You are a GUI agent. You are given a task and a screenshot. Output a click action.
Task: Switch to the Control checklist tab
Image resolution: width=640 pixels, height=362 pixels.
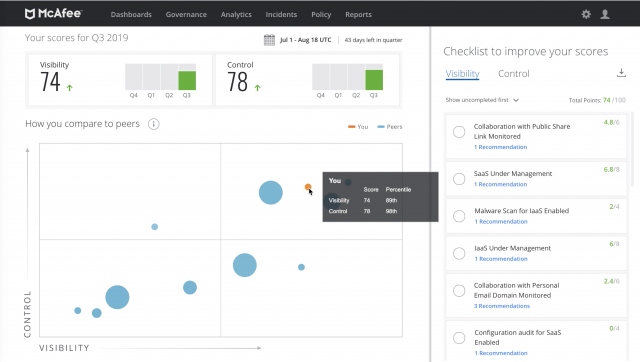pos(513,74)
